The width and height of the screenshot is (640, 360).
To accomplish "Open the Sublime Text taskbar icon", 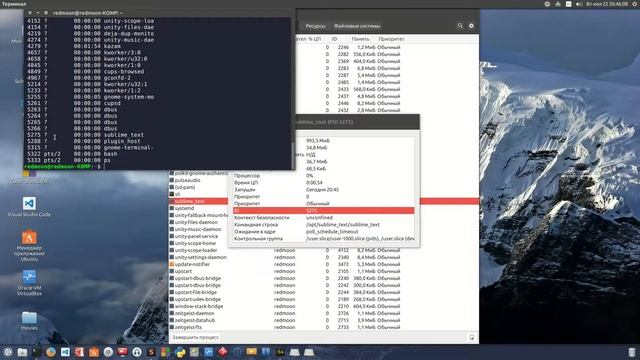I will 151,352.
